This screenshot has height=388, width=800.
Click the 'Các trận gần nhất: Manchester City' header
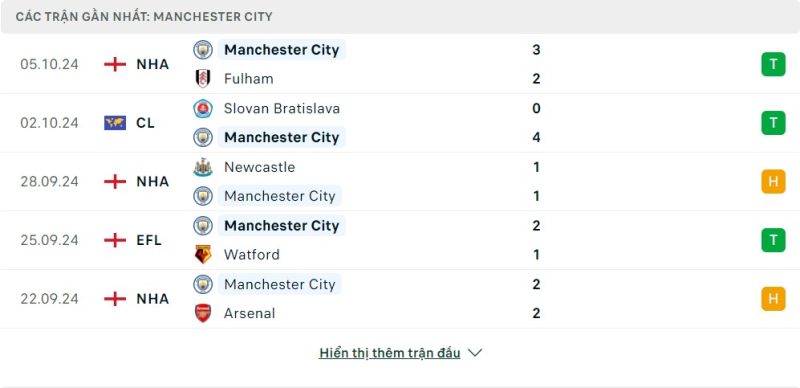coord(144,17)
